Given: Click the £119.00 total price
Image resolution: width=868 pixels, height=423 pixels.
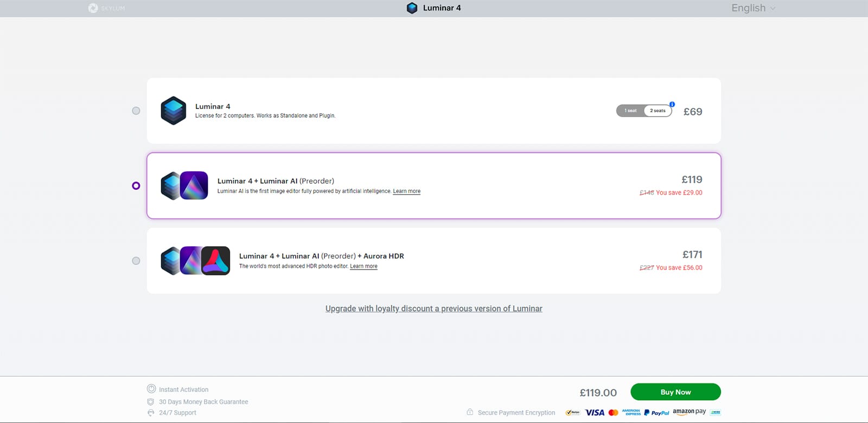Looking at the screenshot, I should (x=598, y=393).
